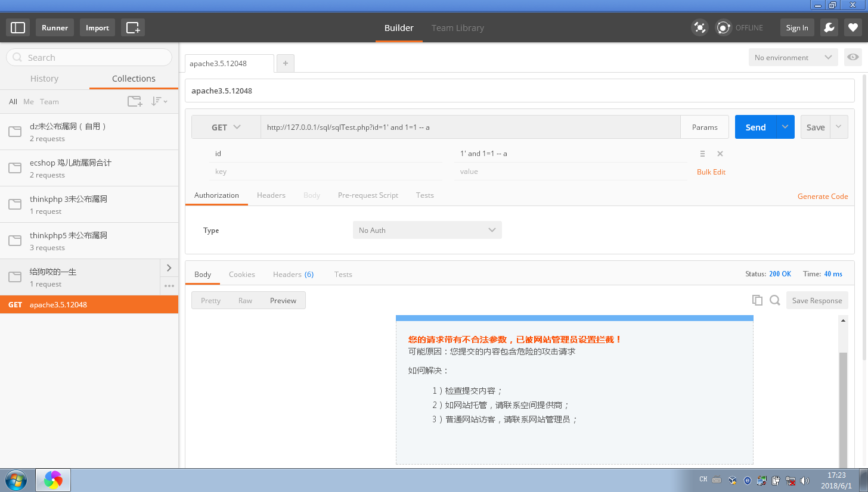Switch to the Builder tab
The image size is (868, 492).
399,27
